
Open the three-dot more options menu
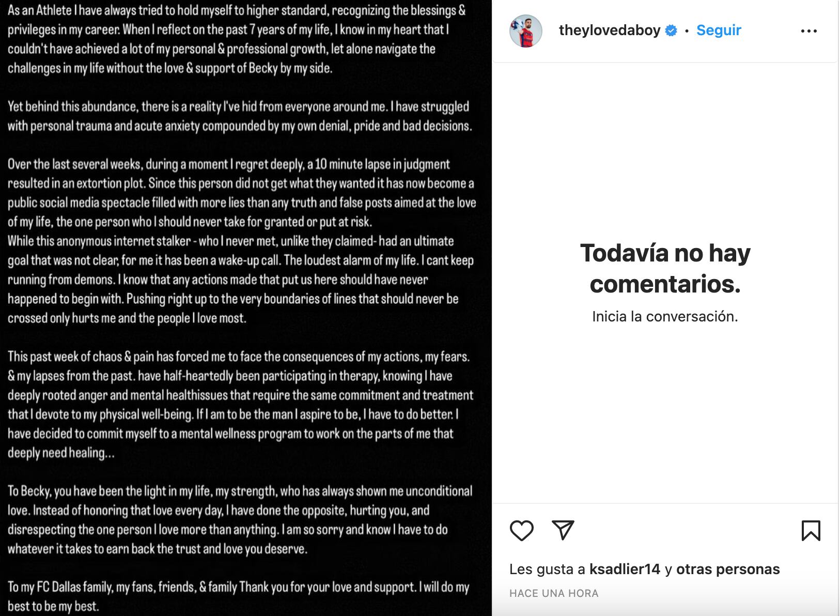(x=808, y=31)
